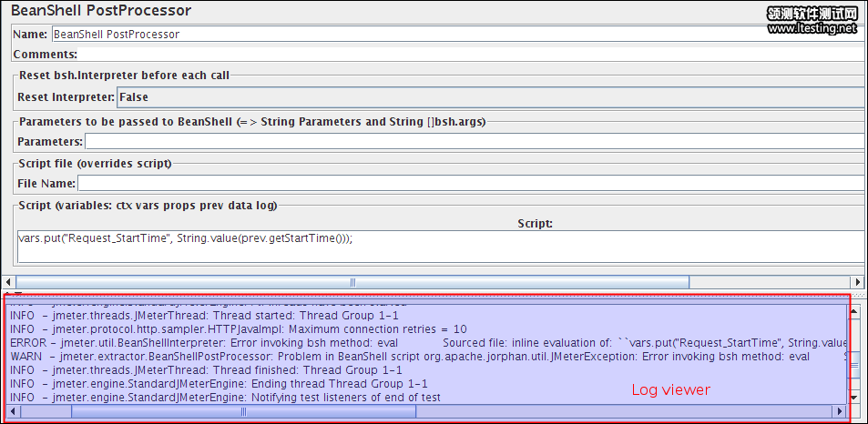Select the 'Maximum connection retries' log line
This screenshot has width=868, height=424.
click(x=239, y=329)
